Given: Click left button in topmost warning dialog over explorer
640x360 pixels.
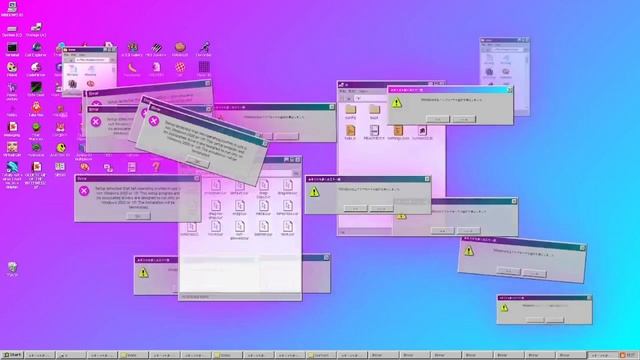Looking at the screenshot, I should coord(437,119).
